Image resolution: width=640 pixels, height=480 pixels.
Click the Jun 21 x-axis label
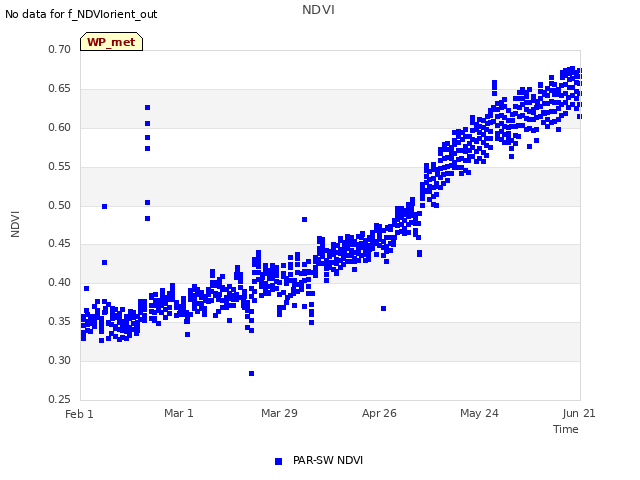(579, 413)
